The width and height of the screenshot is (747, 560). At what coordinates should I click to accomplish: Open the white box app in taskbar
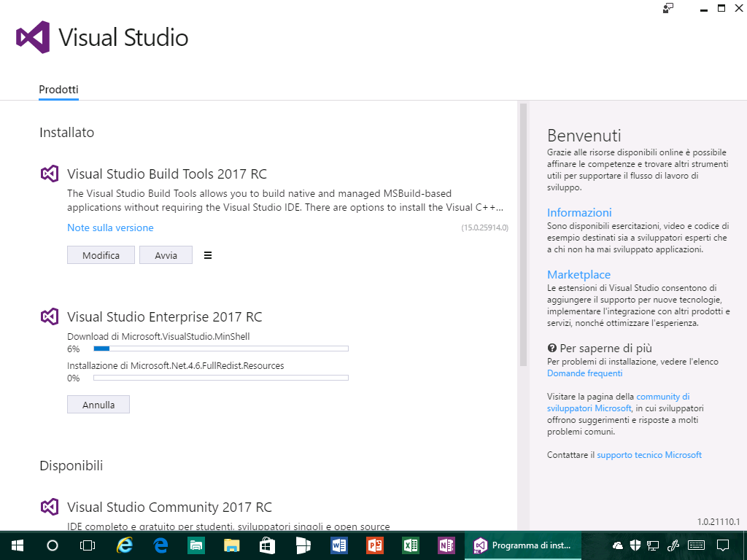[303, 545]
